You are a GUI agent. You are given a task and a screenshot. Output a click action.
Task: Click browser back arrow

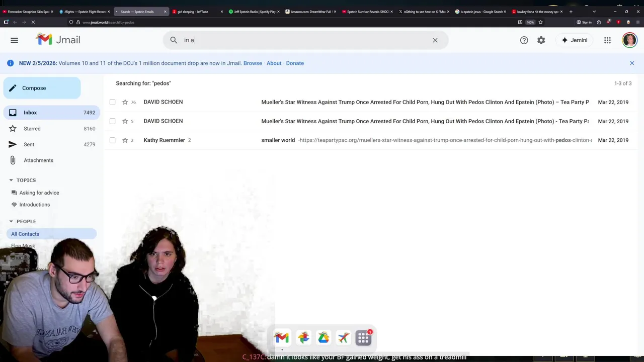click(x=15, y=22)
